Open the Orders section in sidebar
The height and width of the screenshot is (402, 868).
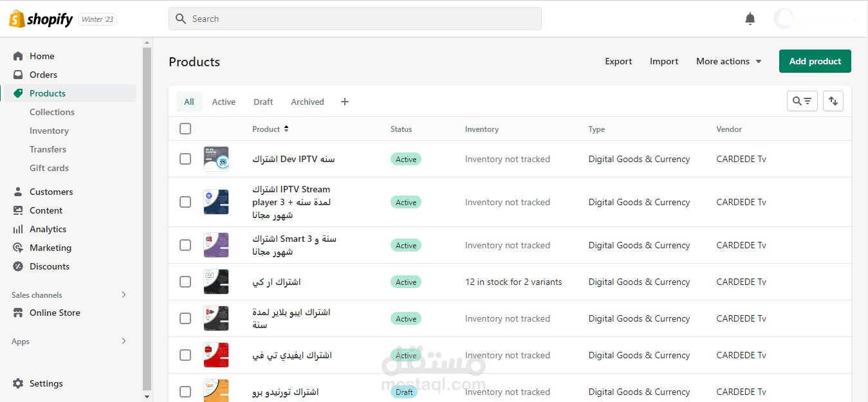(44, 74)
